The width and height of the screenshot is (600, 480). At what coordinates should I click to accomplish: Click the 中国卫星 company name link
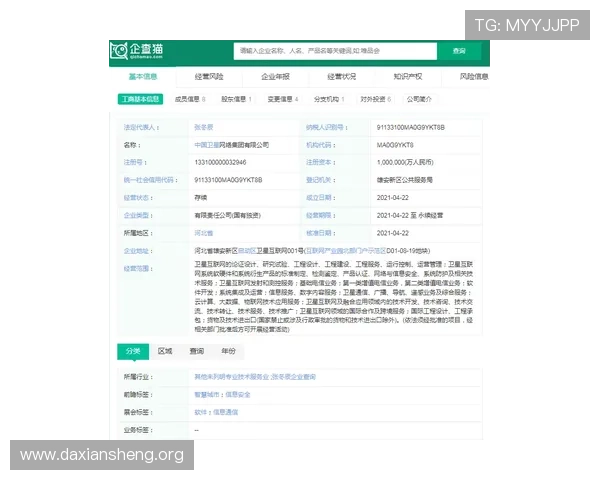point(207,145)
